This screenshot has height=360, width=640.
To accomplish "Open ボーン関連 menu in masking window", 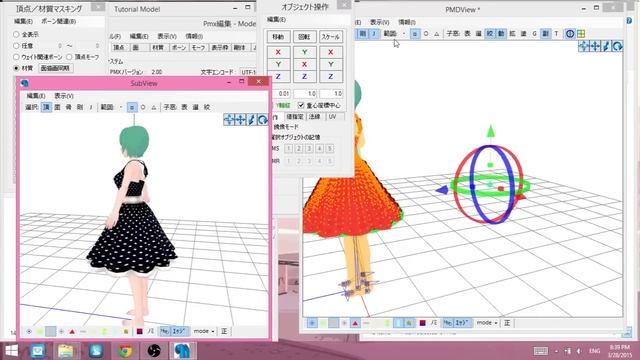I will tap(58, 21).
